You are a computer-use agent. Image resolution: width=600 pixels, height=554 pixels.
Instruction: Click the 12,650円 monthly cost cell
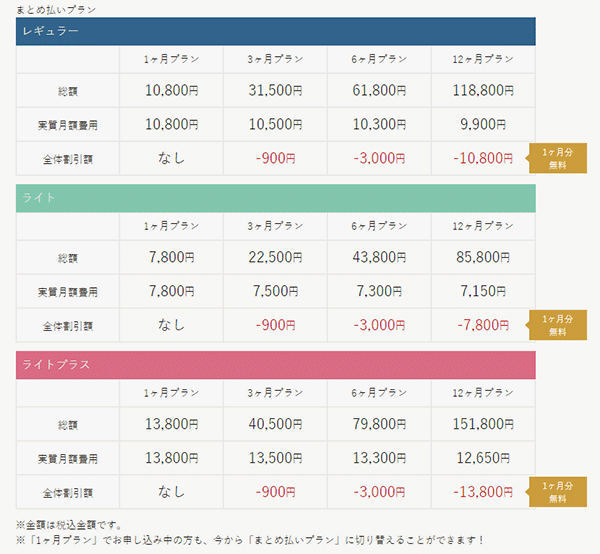click(483, 458)
